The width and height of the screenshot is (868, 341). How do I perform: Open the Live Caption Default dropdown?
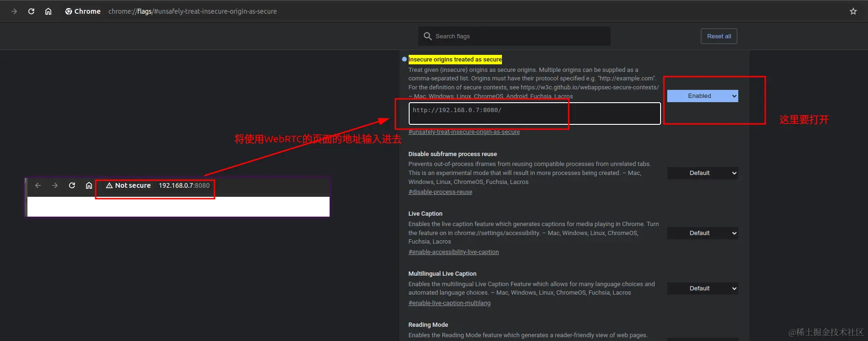[x=703, y=233]
